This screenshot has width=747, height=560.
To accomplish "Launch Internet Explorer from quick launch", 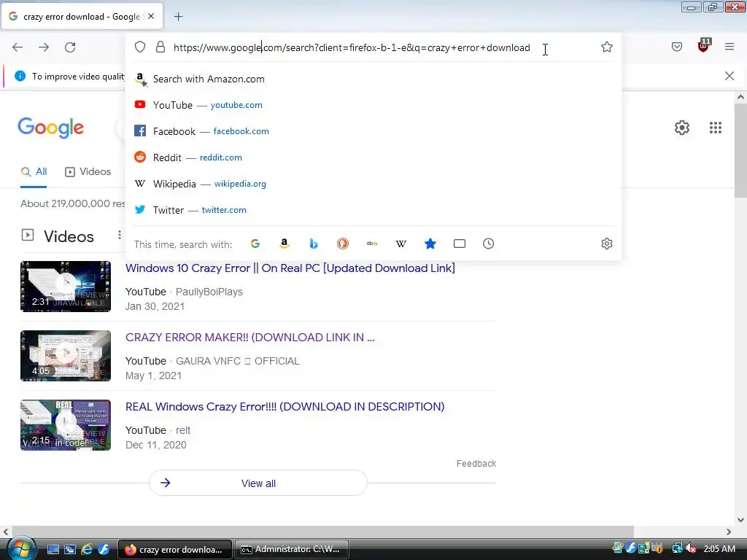I will pos(87,550).
